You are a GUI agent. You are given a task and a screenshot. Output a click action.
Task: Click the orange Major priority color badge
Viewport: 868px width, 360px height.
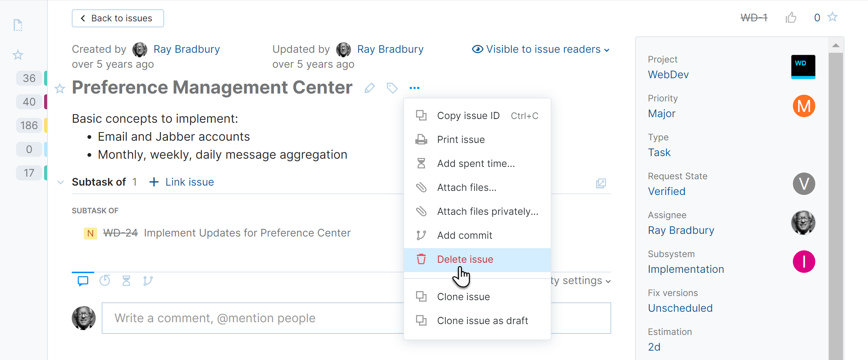click(x=804, y=106)
